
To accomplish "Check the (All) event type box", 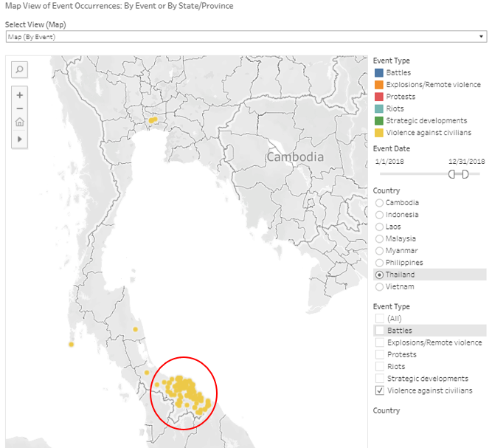I will pos(379,319).
